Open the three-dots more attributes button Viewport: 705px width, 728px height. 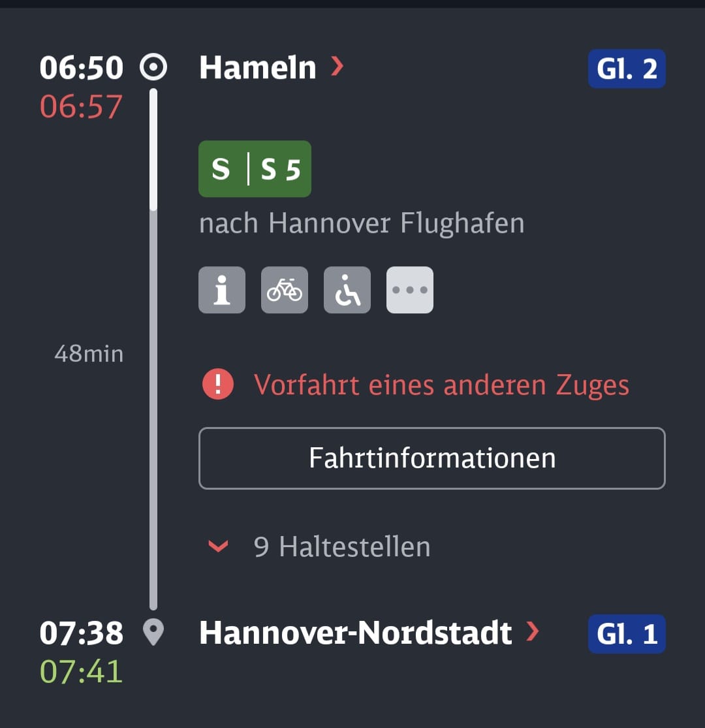click(410, 290)
